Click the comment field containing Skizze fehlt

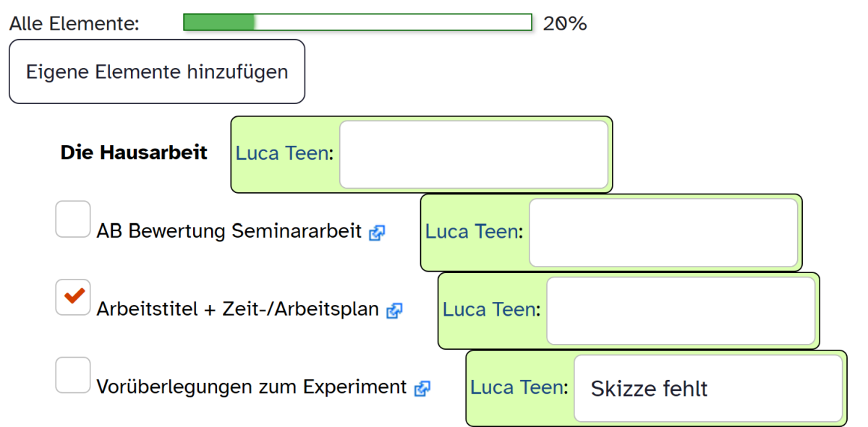coord(708,389)
